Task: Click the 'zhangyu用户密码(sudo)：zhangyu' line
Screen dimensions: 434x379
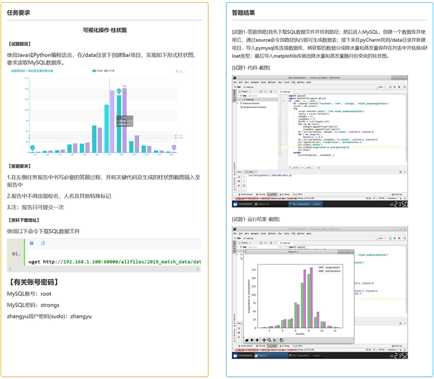Action: (49, 316)
